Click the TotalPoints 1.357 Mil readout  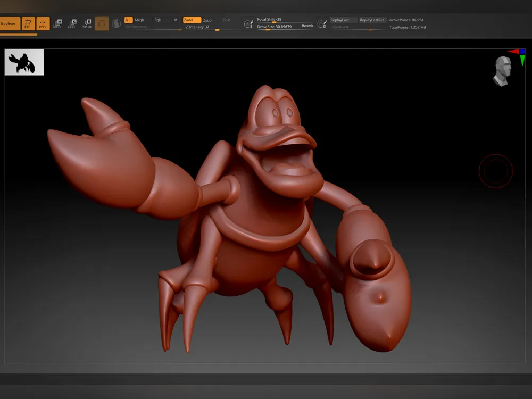coord(408,27)
